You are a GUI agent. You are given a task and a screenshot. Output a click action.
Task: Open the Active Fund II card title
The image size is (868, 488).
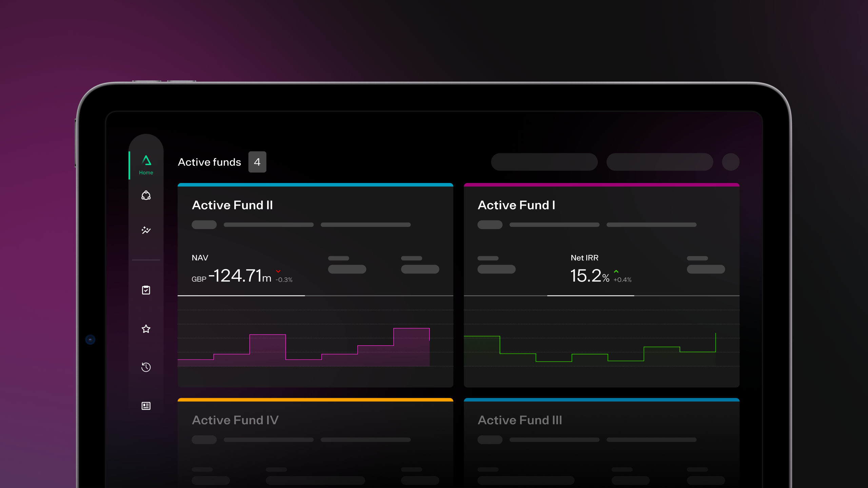[232, 205]
